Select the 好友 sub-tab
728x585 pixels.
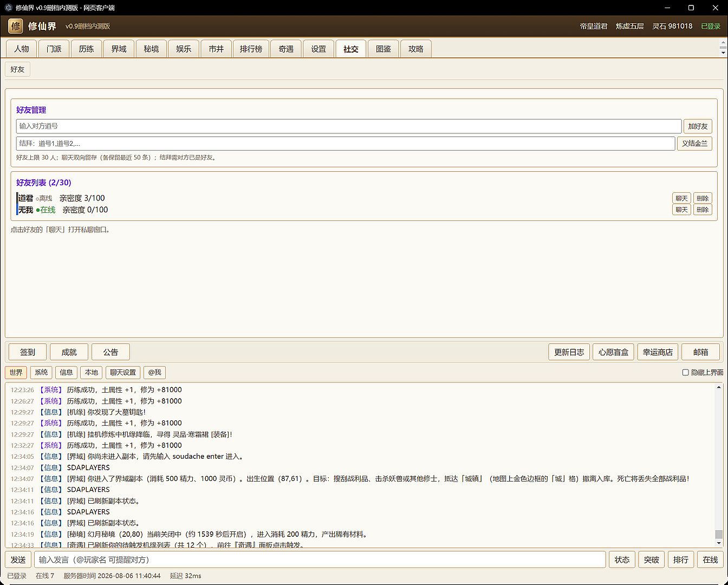point(17,69)
